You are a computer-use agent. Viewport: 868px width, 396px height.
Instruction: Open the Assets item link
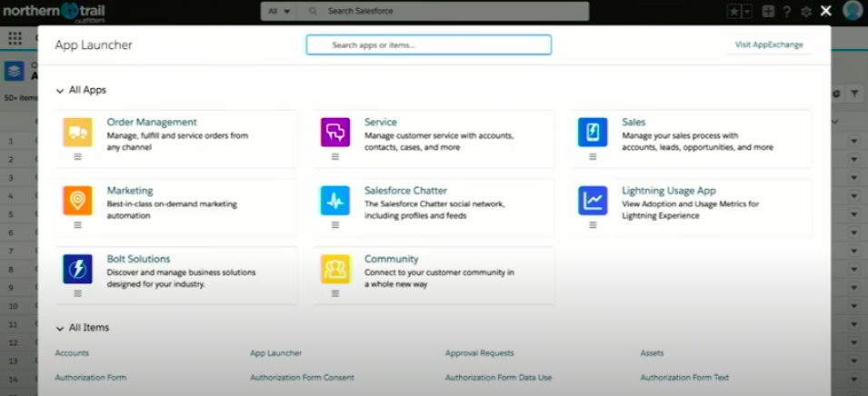[652, 353]
